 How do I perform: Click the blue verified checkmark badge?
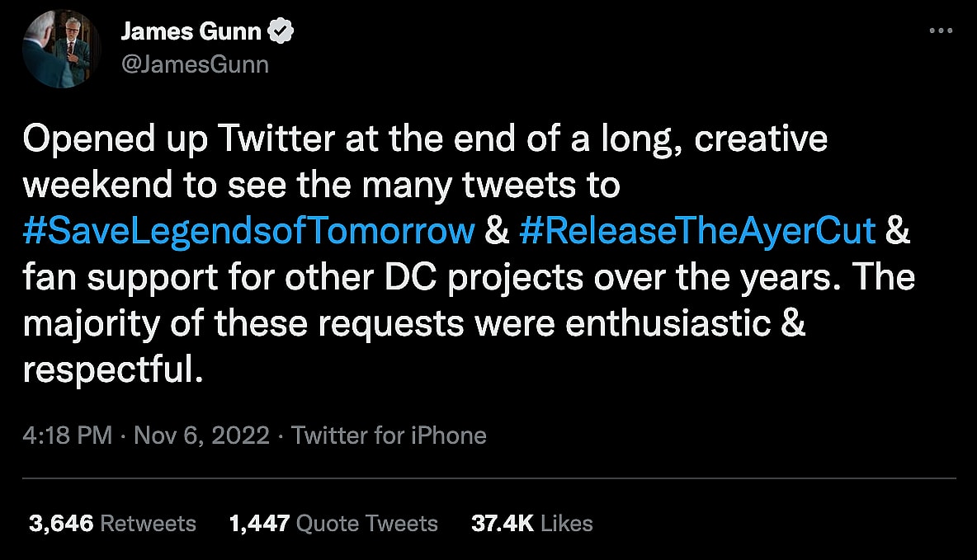(283, 32)
